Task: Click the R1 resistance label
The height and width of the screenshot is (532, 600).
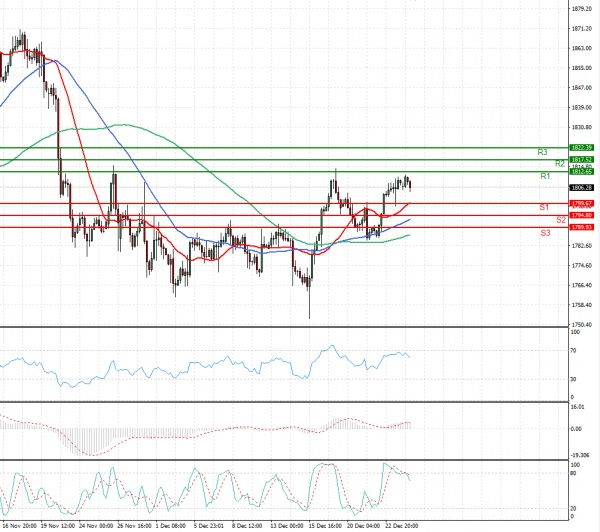Action: 545,176
